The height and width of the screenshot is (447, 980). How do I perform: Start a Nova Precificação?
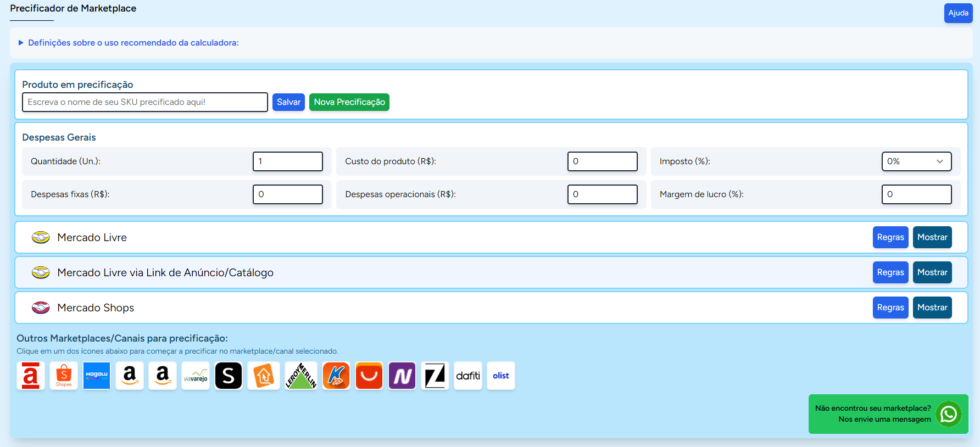pyautogui.click(x=349, y=102)
